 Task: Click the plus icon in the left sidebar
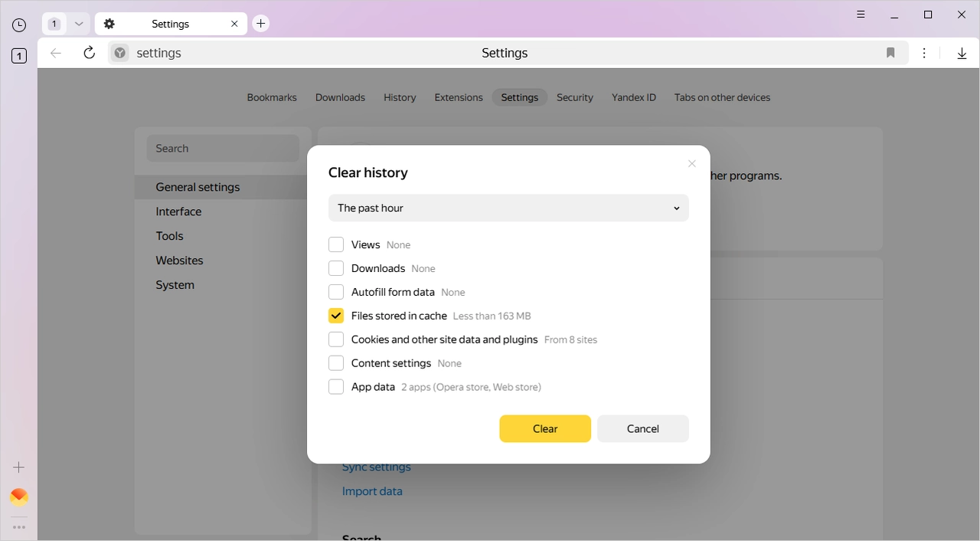pyautogui.click(x=18, y=467)
